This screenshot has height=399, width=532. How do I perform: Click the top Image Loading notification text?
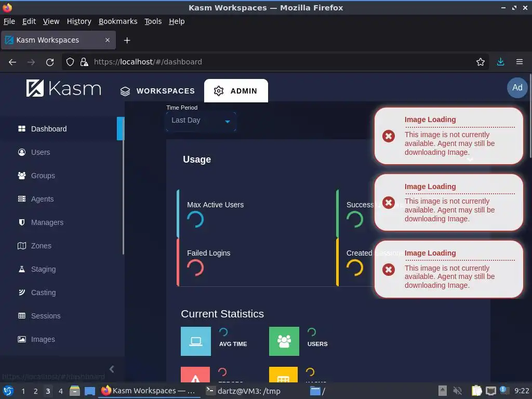449,143
